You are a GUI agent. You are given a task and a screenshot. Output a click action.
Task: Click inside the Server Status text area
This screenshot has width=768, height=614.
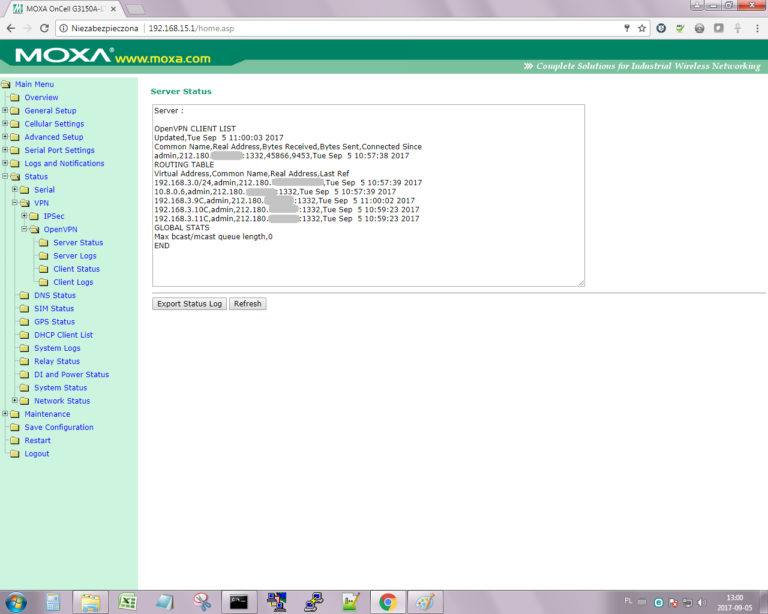tap(368, 195)
